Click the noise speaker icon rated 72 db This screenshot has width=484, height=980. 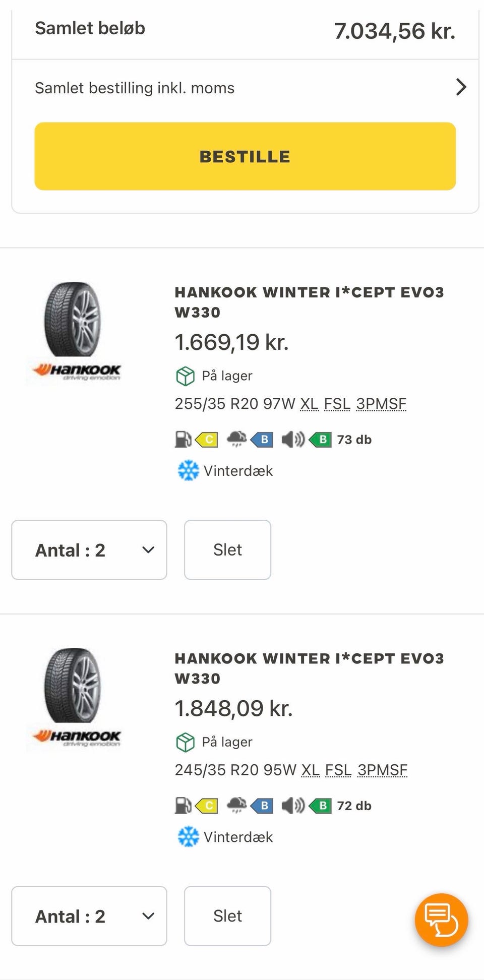292,806
